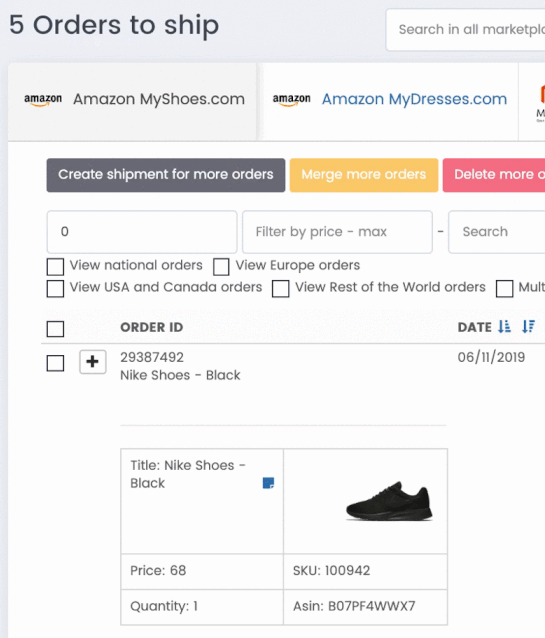Check View Europe orders
The image size is (545, 638).
pos(221,267)
